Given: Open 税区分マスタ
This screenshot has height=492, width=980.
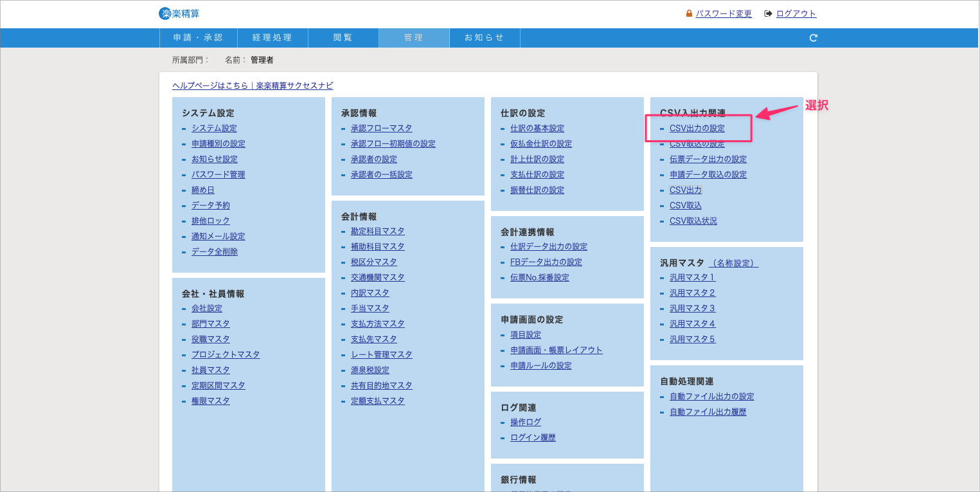Looking at the screenshot, I should pyautogui.click(x=374, y=262).
